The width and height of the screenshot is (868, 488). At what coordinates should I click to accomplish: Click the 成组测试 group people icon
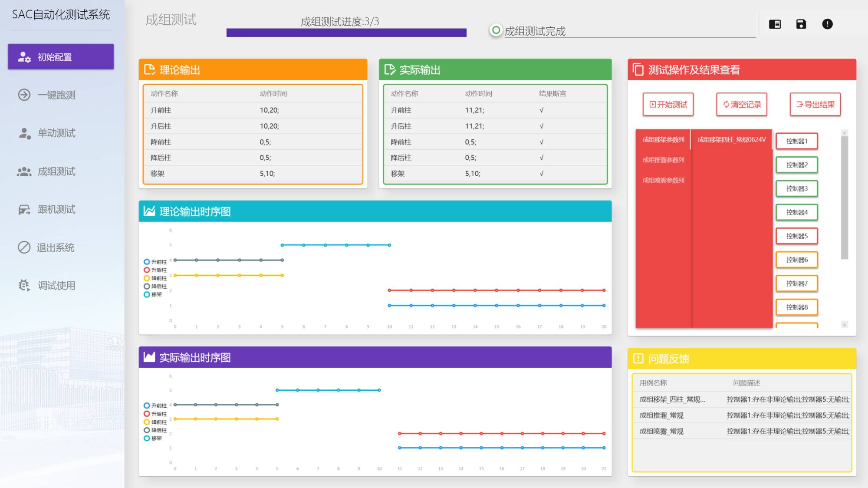click(x=24, y=171)
